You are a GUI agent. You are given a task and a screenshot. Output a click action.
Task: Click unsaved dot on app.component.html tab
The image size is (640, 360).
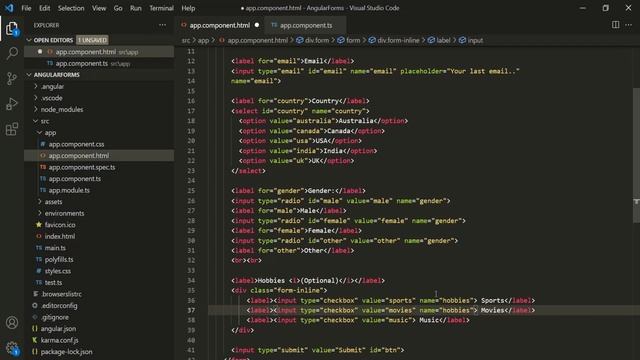pos(257,25)
